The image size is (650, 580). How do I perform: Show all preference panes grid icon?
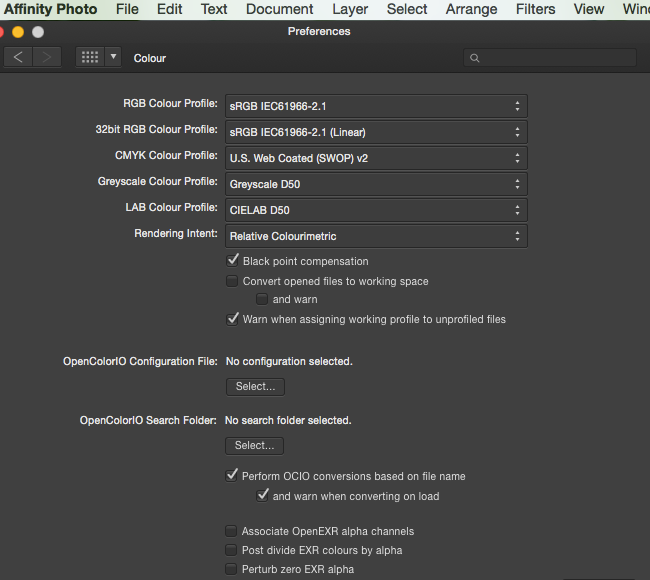(x=90, y=57)
